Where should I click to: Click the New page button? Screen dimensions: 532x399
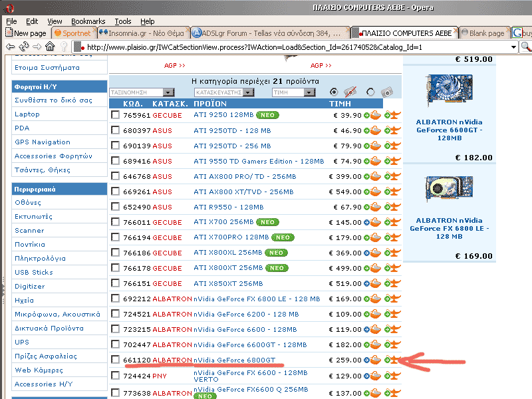(27, 33)
